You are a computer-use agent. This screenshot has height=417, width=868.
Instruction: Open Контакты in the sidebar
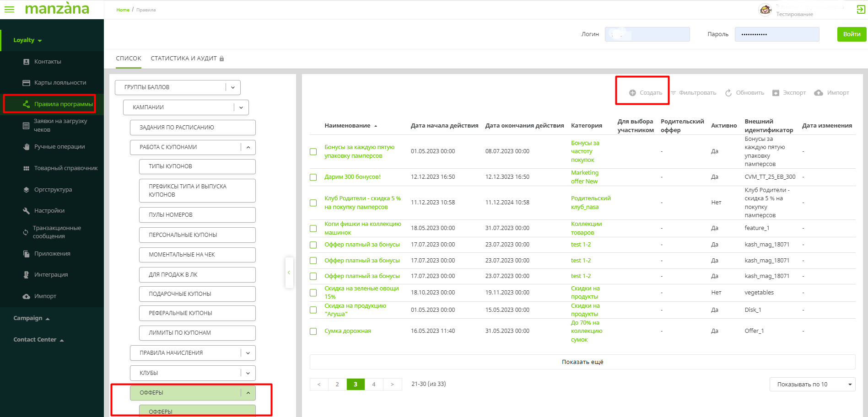click(x=47, y=62)
